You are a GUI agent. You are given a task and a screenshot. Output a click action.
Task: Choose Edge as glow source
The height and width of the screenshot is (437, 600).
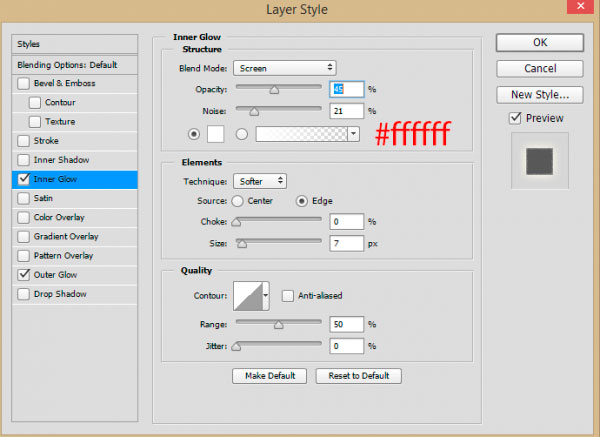coord(302,201)
